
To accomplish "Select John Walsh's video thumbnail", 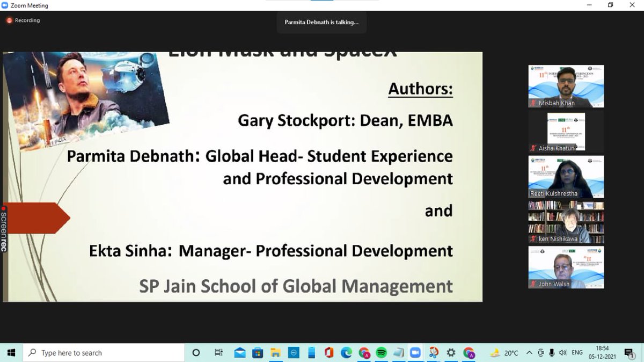I will pyautogui.click(x=566, y=267).
